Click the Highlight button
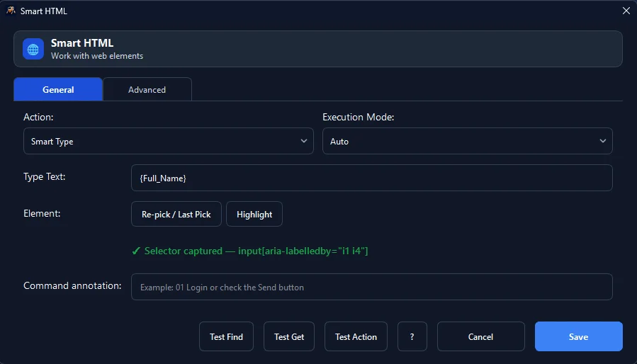This screenshot has height=364, width=637. tap(254, 214)
